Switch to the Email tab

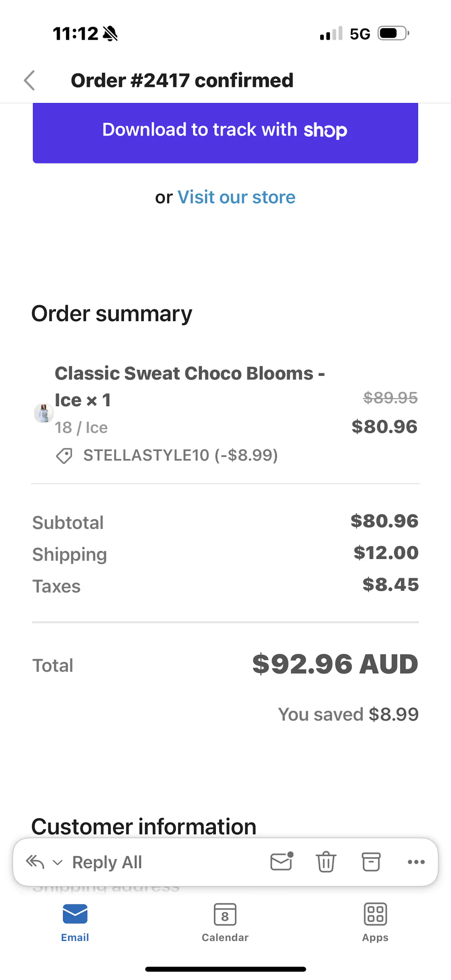pyautogui.click(x=75, y=921)
